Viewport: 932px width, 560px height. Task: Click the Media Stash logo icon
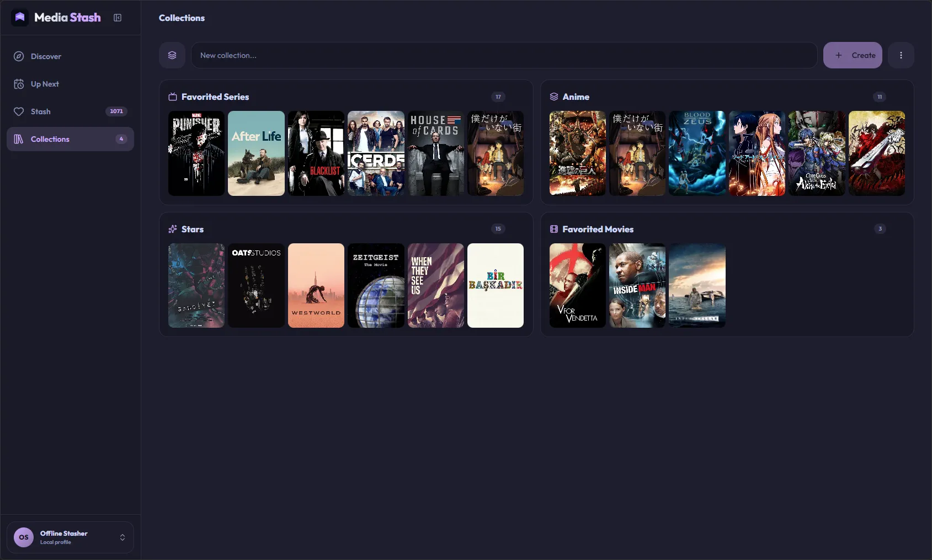tap(20, 17)
